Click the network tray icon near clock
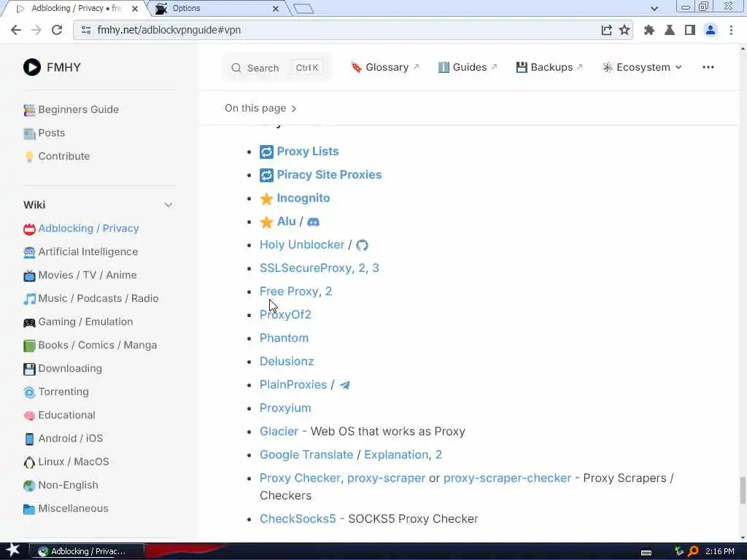The image size is (747, 560). [679, 551]
